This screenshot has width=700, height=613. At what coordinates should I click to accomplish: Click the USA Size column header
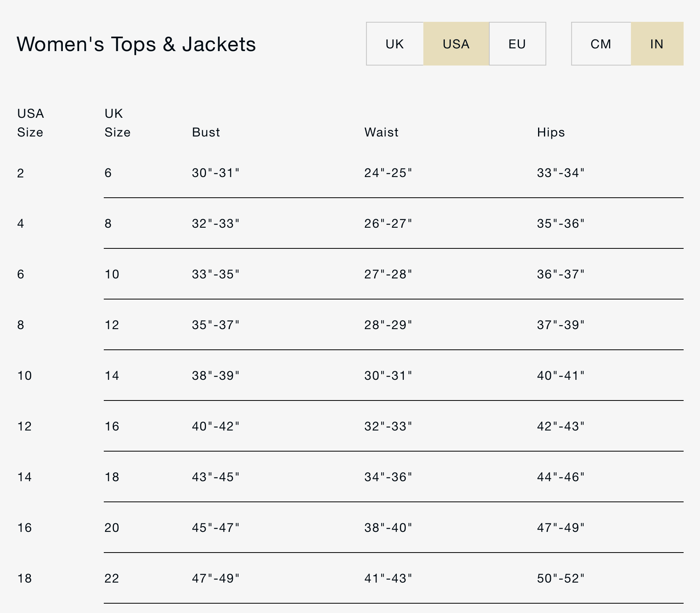[30, 123]
